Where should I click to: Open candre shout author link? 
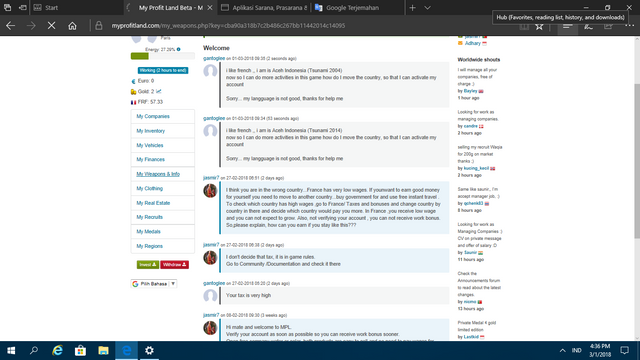coord(470,126)
